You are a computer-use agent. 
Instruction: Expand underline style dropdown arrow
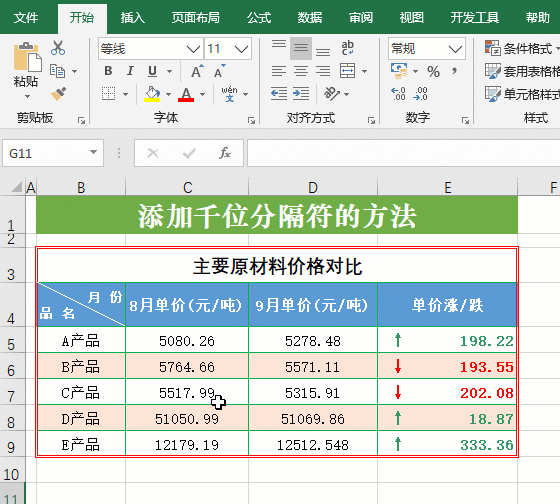pos(170,71)
